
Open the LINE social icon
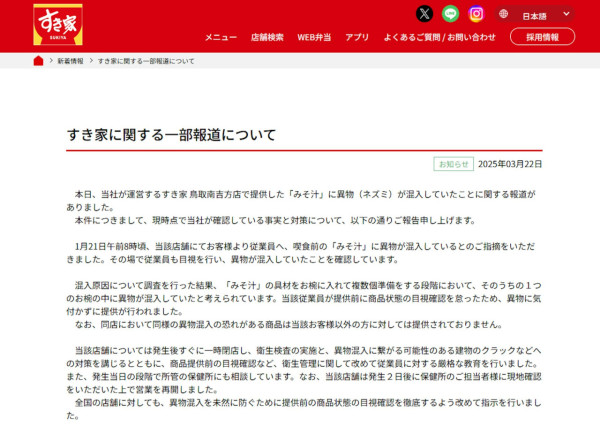tap(450, 14)
